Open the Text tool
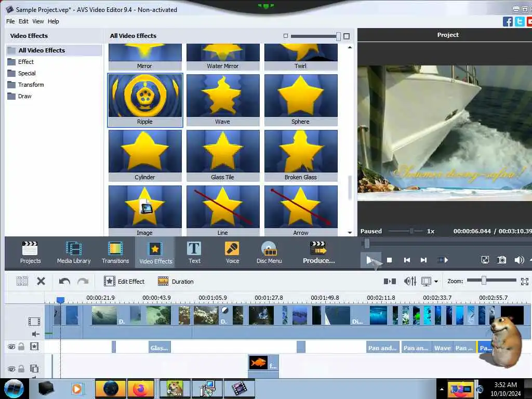 click(194, 253)
